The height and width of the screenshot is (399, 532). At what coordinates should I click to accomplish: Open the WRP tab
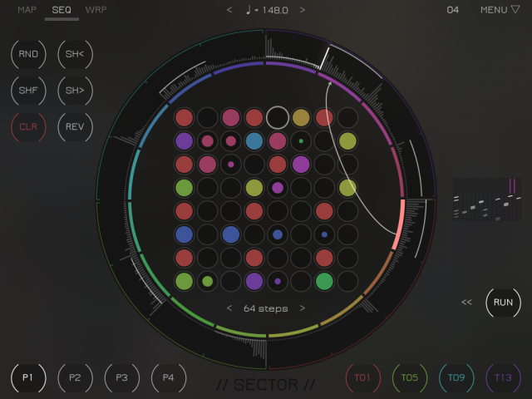tap(96, 10)
